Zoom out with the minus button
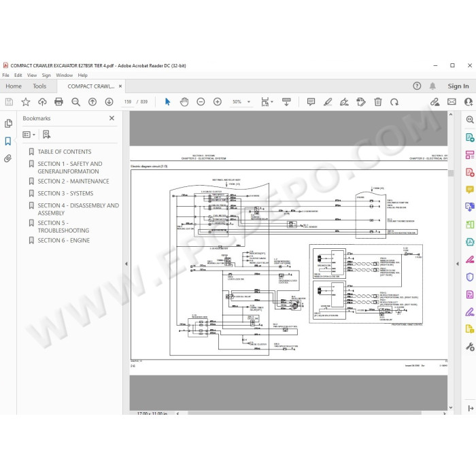This screenshot has height=476, width=476. click(x=201, y=102)
